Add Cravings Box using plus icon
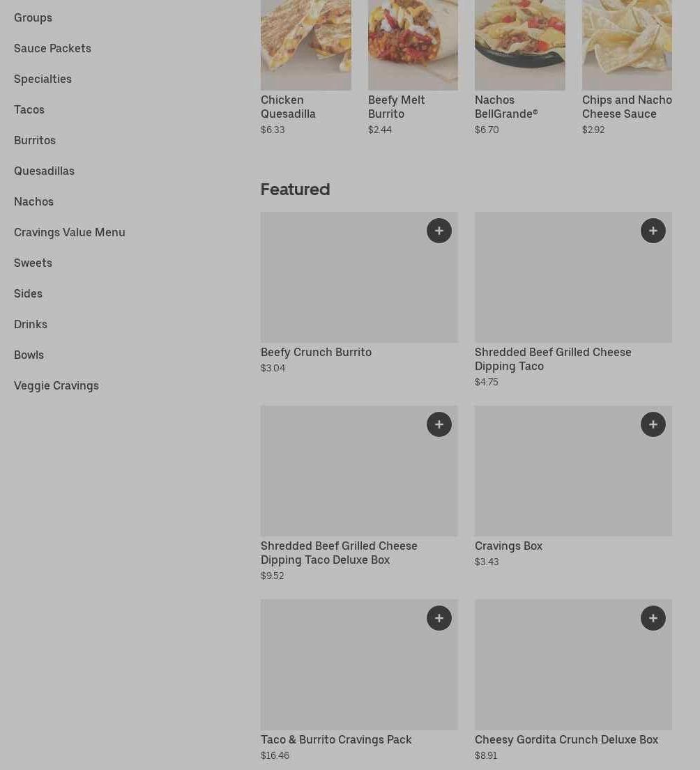Viewport: 700px width, 770px height. (x=653, y=424)
